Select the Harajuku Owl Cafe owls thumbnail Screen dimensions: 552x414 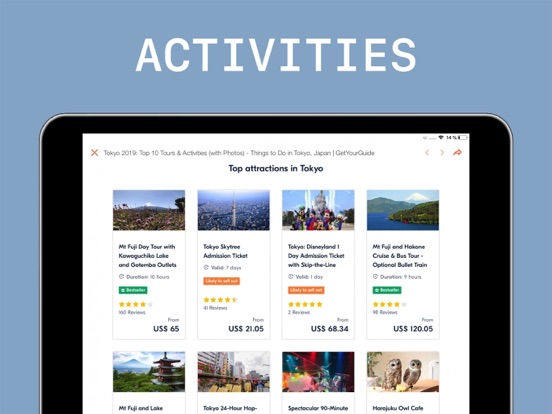403,372
